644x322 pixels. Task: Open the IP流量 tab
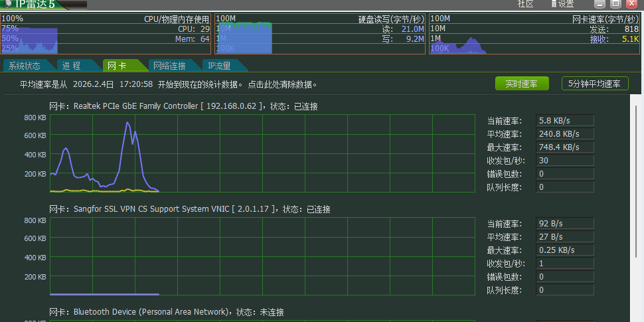tap(219, 66)
